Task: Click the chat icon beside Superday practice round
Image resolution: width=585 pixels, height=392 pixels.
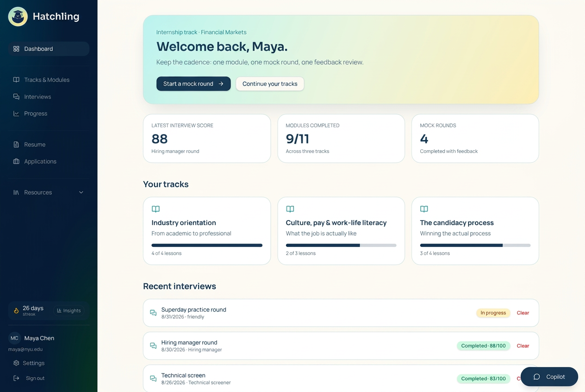Action: pos(153,313)
